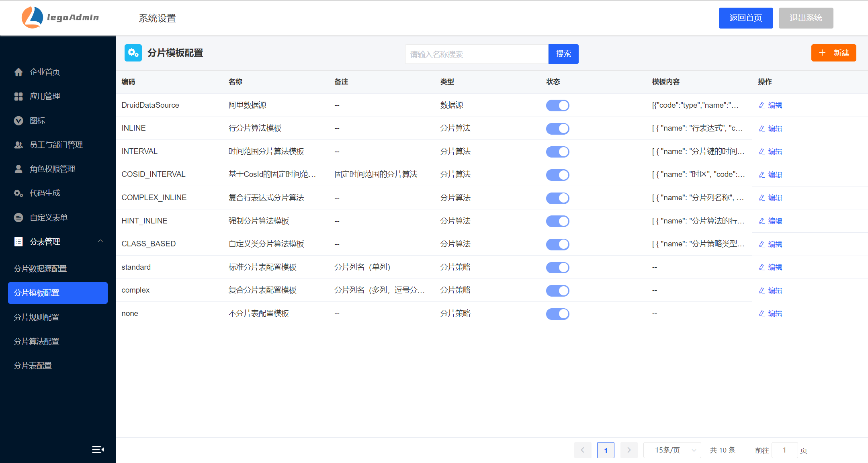The width and height of the screenshot is (868, 463).
Task: Click the 自定义表单 form icon
Action: click(x=18, y=217)
